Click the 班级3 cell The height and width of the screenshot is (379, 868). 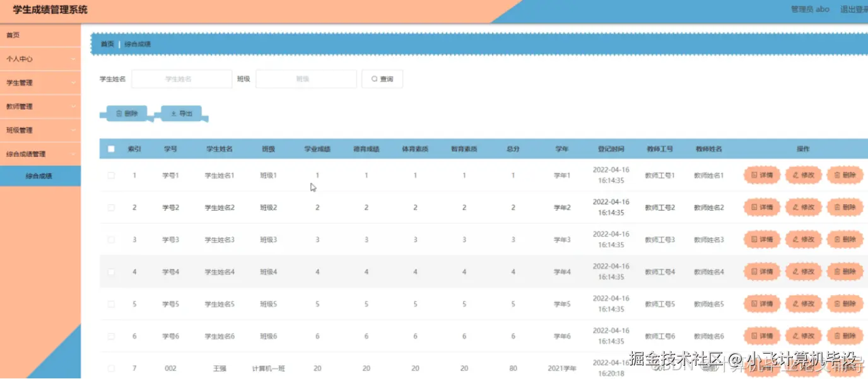(x=269, y=240)
